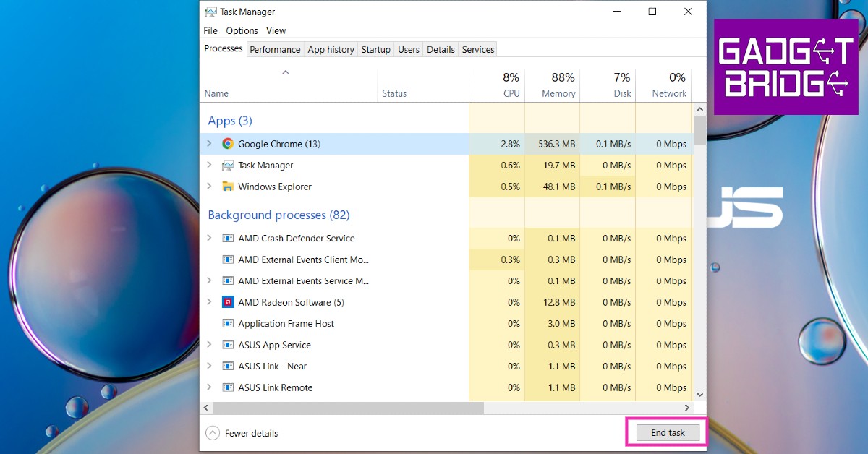Click the ASUS App Service icon
Image resolution: width=868 pixels, height=454 pixels.
(x=228, y=345)
